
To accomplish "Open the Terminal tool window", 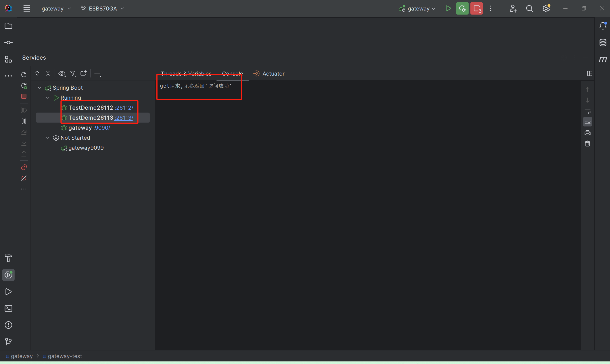I will click(x=8, y=308).
